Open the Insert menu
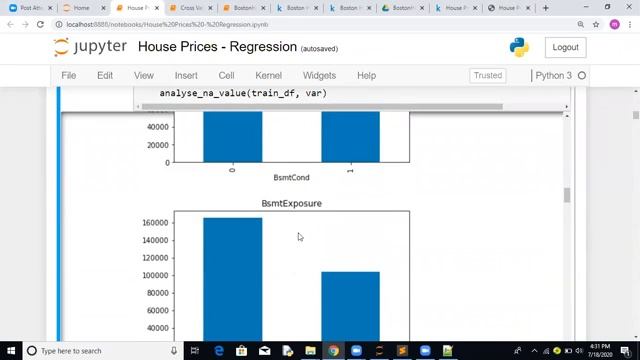The image size is (640, 360). point(186,76)
